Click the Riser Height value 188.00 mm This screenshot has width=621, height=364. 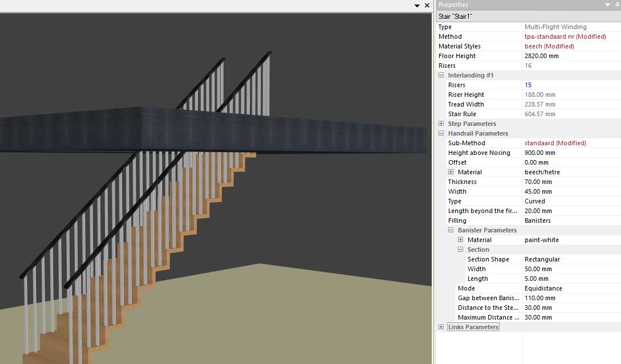(540, 95)
